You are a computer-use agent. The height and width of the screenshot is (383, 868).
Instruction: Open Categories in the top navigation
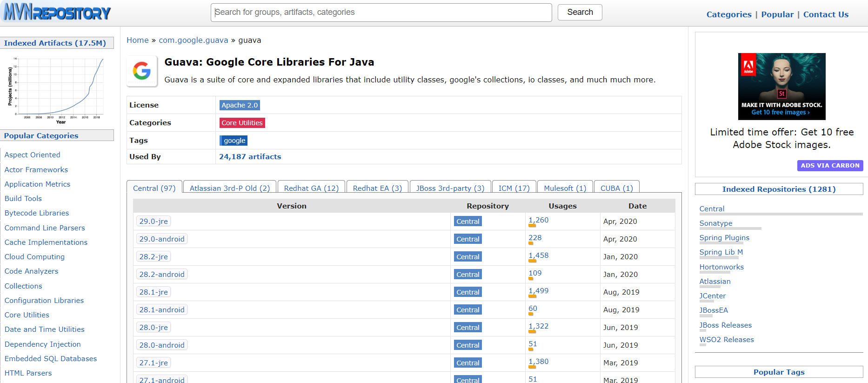coord(728,14)
